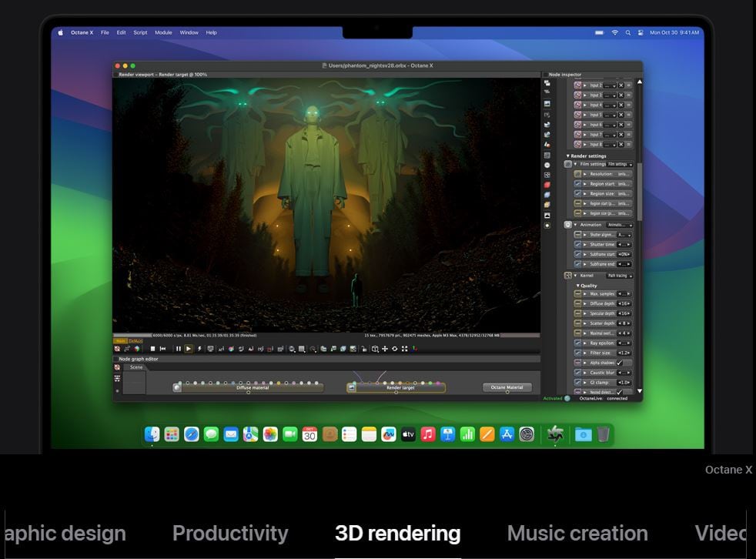
Task: Select the Render target node
Action: click(x=400, y=387)
